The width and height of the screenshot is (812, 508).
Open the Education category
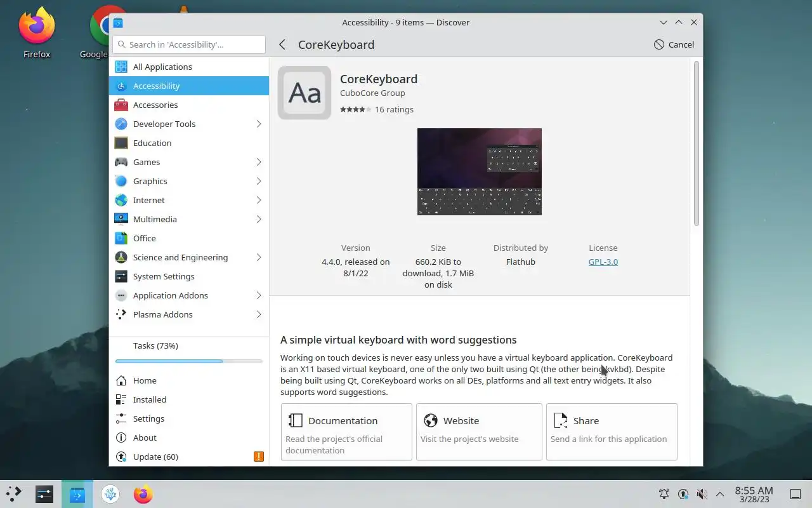pyautogui.click(x=189, y=143)
